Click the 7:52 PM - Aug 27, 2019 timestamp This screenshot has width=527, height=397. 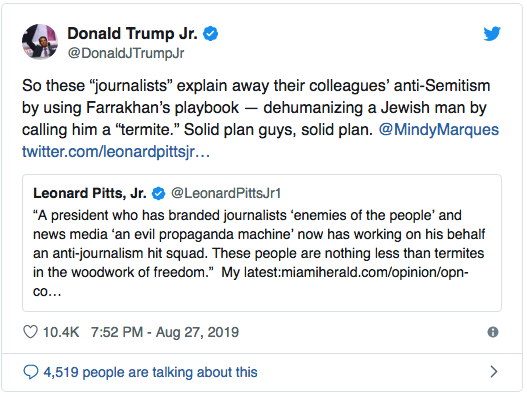tap(165, 332)
